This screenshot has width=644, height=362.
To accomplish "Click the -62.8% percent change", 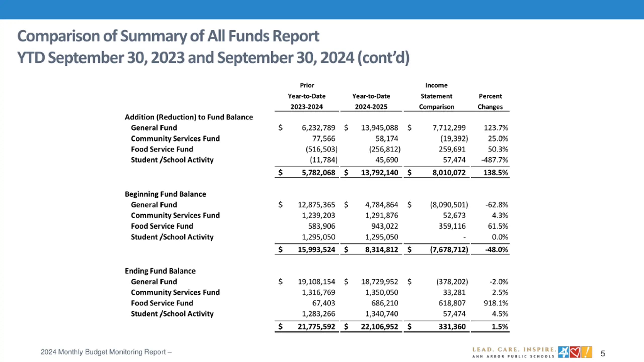I will [497, 205].
